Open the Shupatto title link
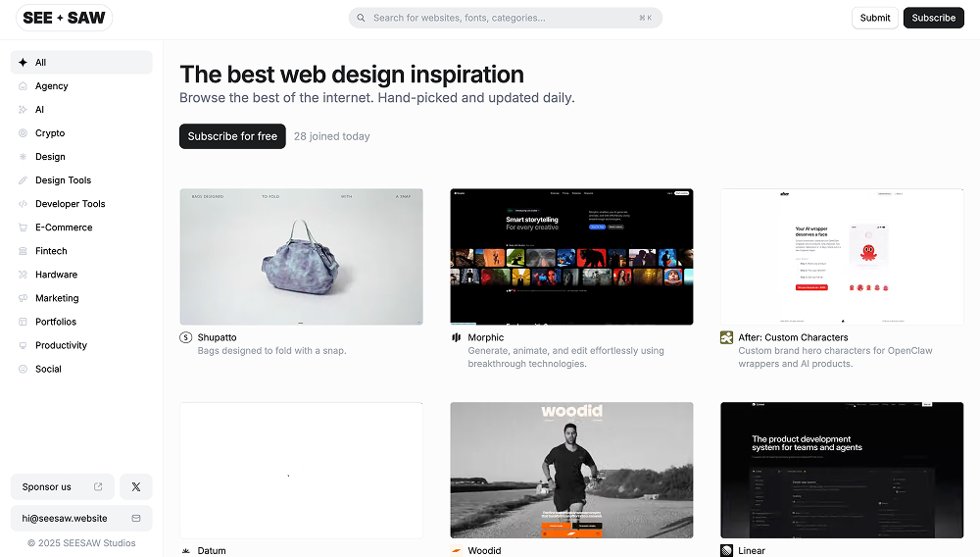The image size is (980, 557). click(217, 337)
